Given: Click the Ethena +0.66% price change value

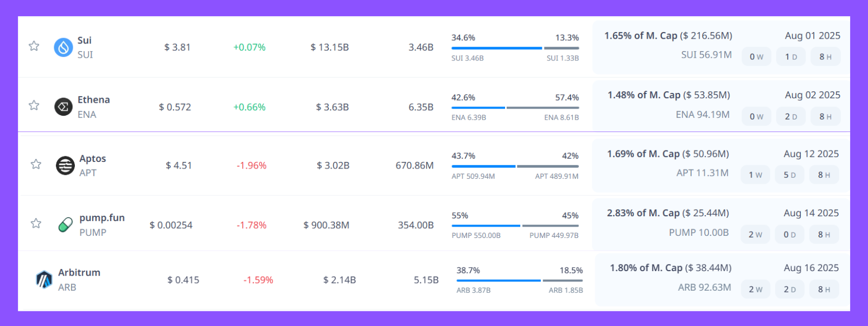Looking at the screenshot, I should [250, 107].
